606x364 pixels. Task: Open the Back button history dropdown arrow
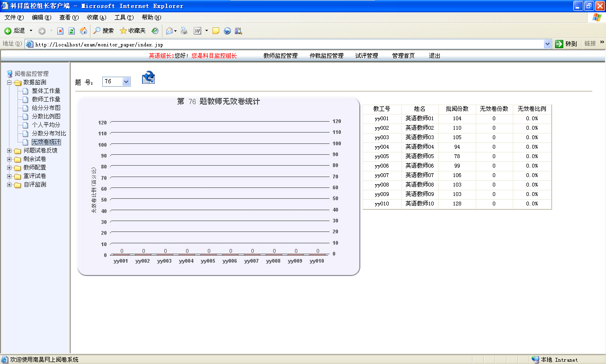[31, 31]
